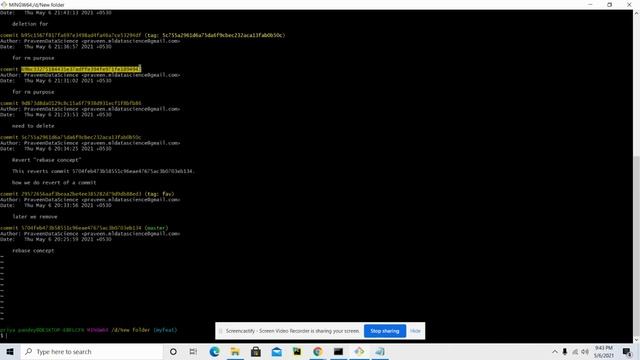The height and width of the screenshot is (360, 640).
Task: Click the commit hash with long tag
Action: coord(81,35)
